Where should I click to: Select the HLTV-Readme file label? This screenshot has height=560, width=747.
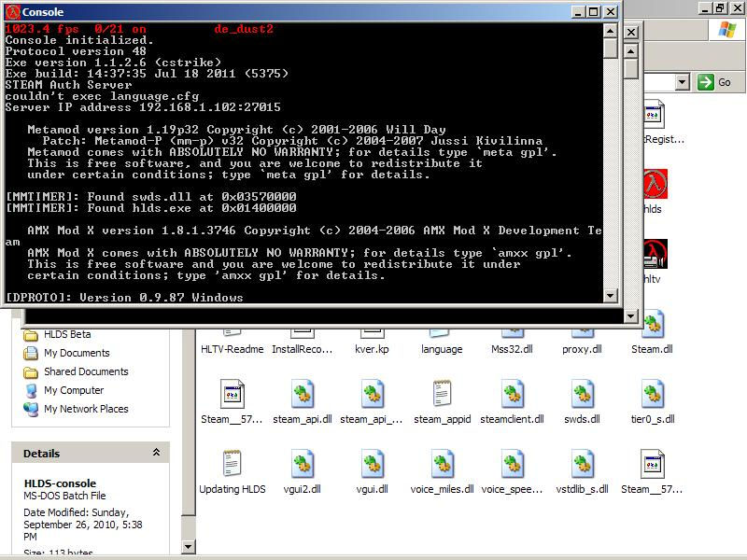pos(232,349)
